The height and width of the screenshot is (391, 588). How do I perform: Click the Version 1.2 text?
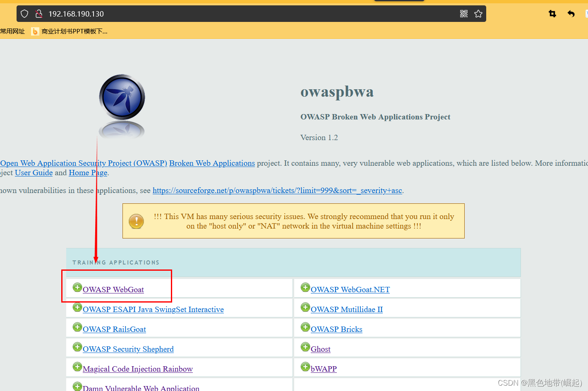click(319, 138)
